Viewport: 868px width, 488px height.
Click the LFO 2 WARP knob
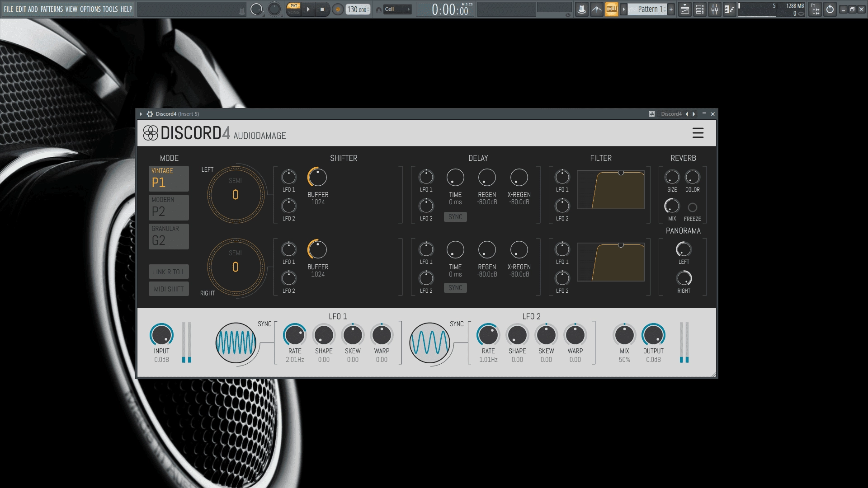click(575, 335)
